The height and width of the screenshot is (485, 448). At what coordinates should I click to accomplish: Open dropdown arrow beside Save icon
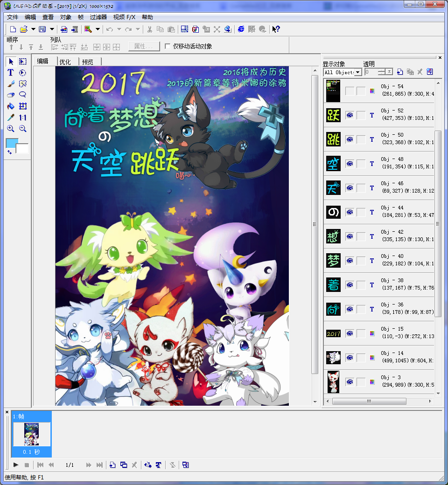coord(52,29)
